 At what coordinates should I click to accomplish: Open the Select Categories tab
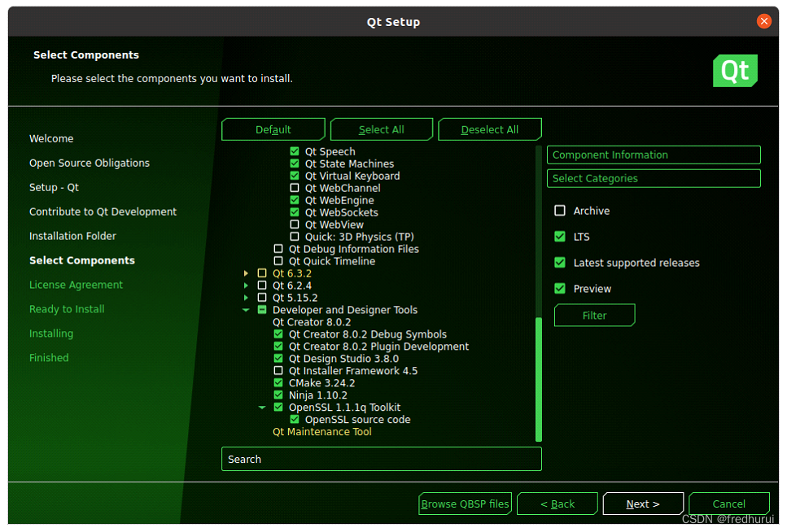pos(654,178)
